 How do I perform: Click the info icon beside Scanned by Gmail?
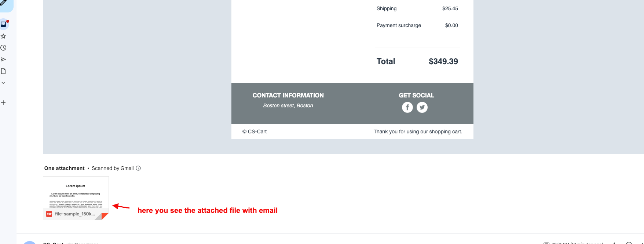(x=138, y=168)
